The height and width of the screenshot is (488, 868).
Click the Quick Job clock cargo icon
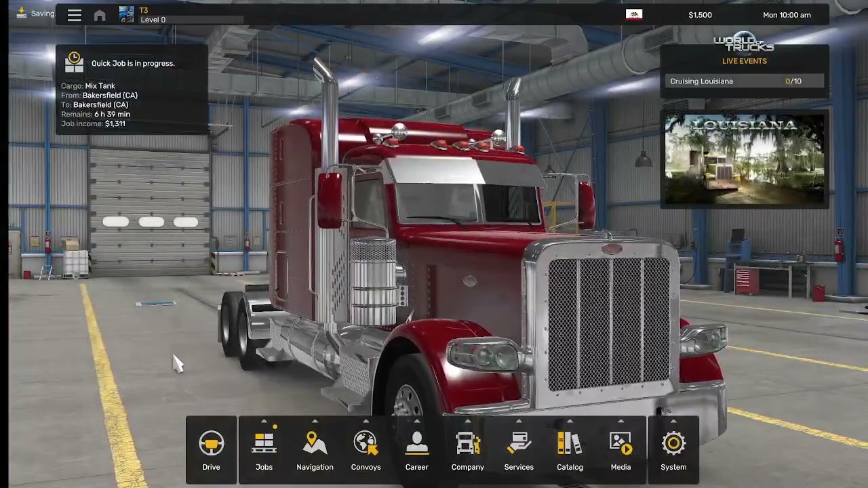(x=74, y=62)
